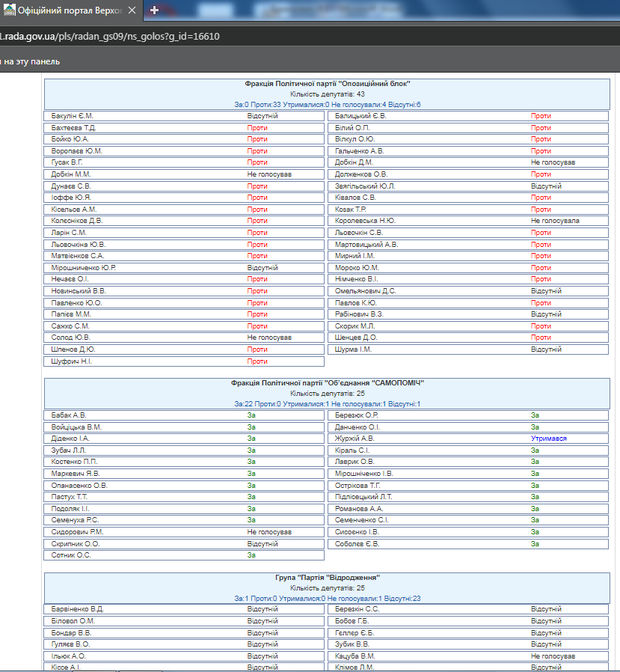Click the bookmarks bar hint text
Viewport: 620px width, 672px height.
pyautogui.click(x=30, y=61)
